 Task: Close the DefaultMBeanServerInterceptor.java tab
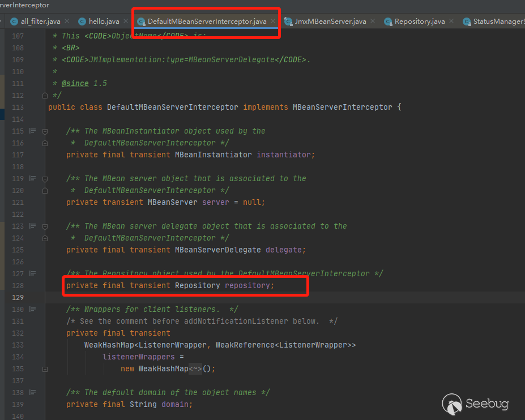pyautogui.click(x=273, y=22)
